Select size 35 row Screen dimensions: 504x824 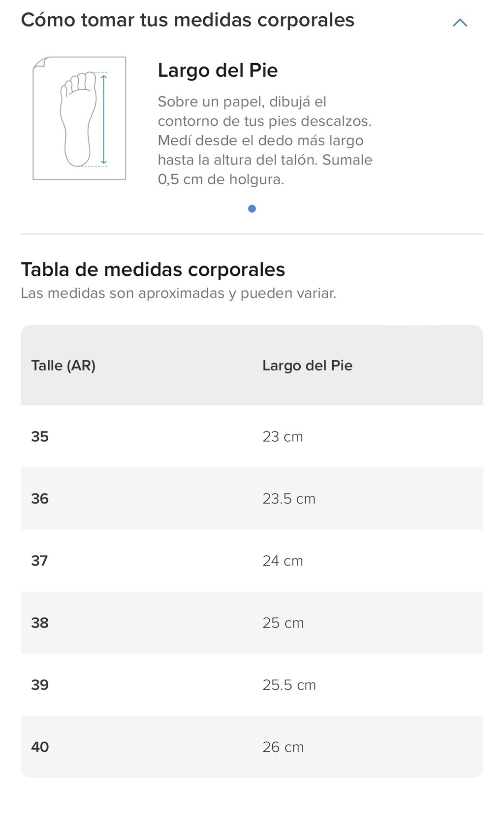pos(252,436)
